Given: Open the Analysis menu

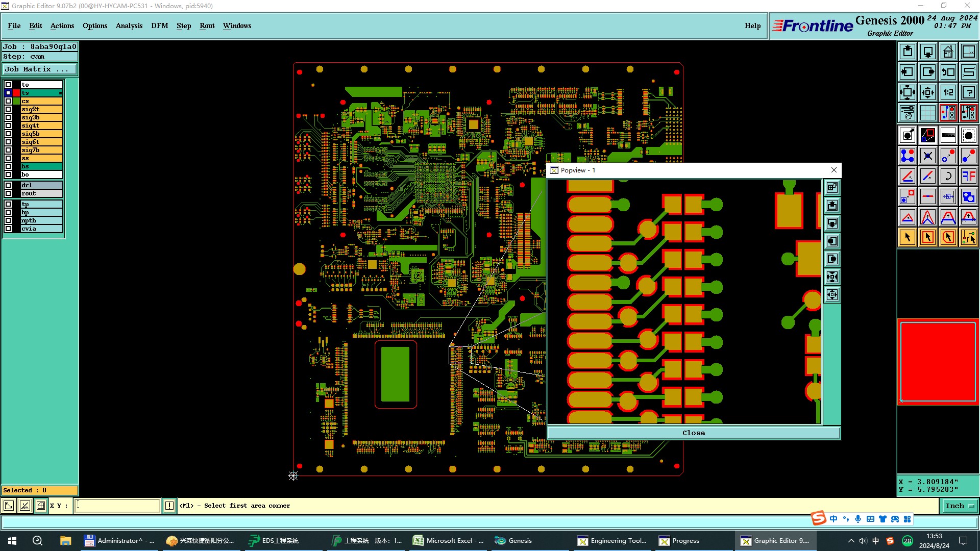Looking at the screenshot, I should coord(129,26).
